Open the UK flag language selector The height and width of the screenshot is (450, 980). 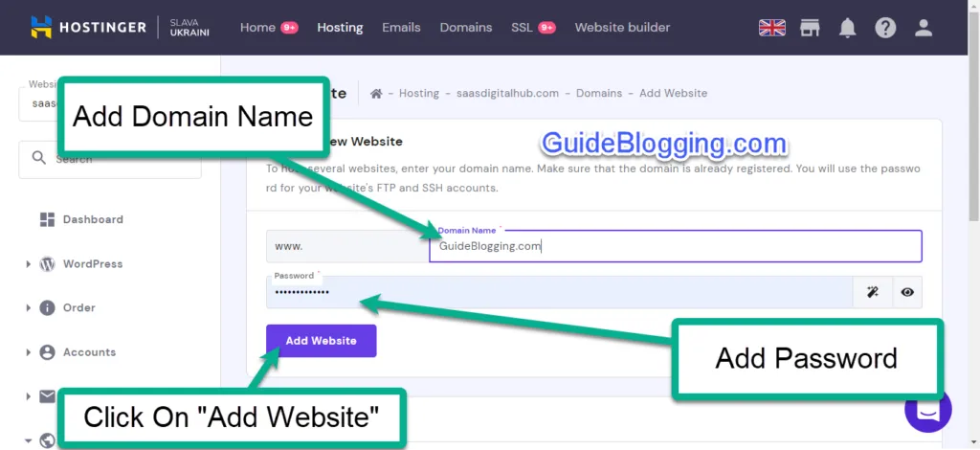coord(771,28)
